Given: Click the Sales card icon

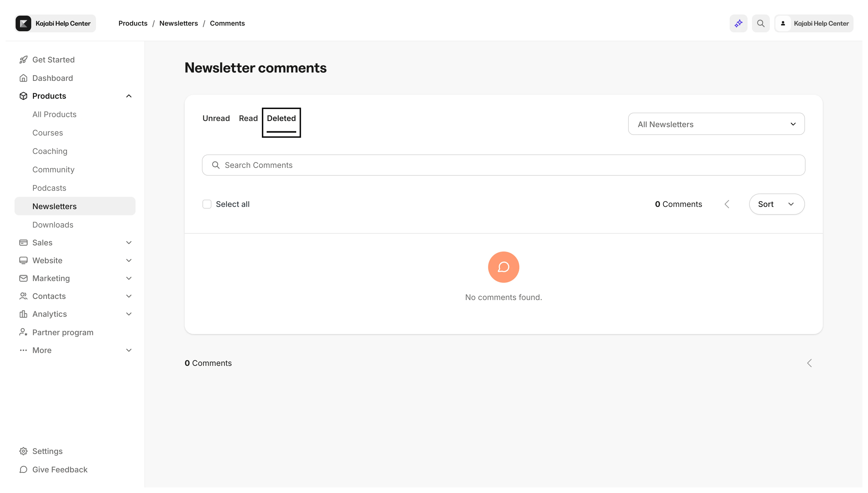Looking at the screenshot, I should [23, 242].
